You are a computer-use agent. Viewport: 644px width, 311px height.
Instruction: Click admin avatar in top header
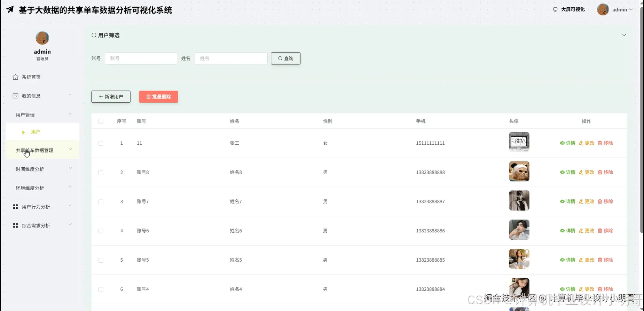click(x=603, y=9)
